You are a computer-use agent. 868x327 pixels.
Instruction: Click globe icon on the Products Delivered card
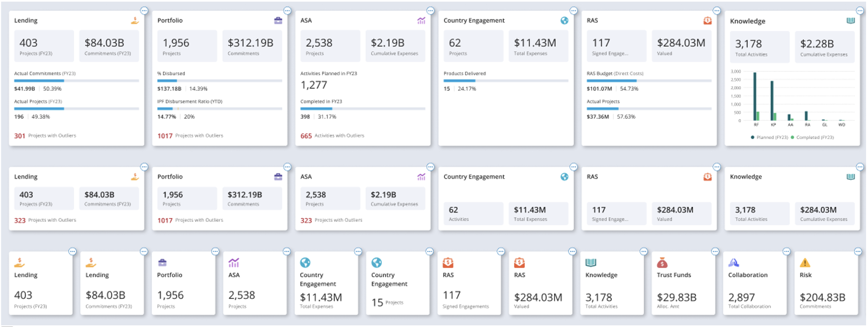coord(564,21)
